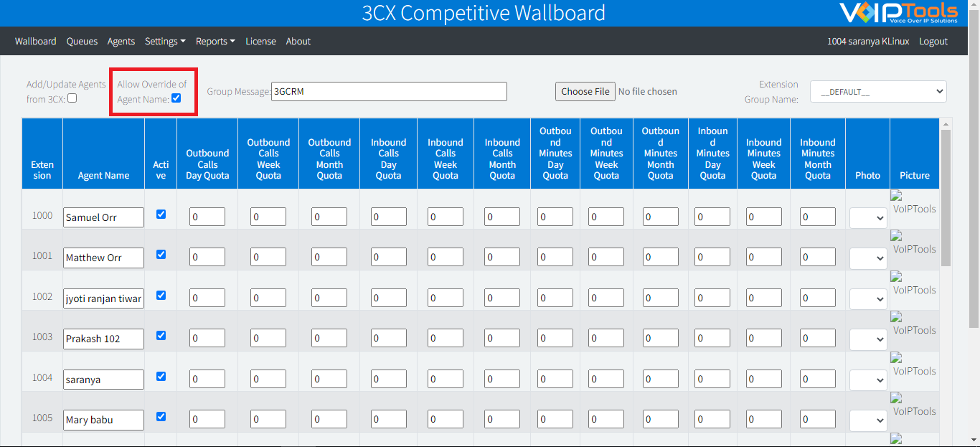This screenshot has height=447, width=980.
Task: Go to the Wallboard page
Action: (36, 42)
